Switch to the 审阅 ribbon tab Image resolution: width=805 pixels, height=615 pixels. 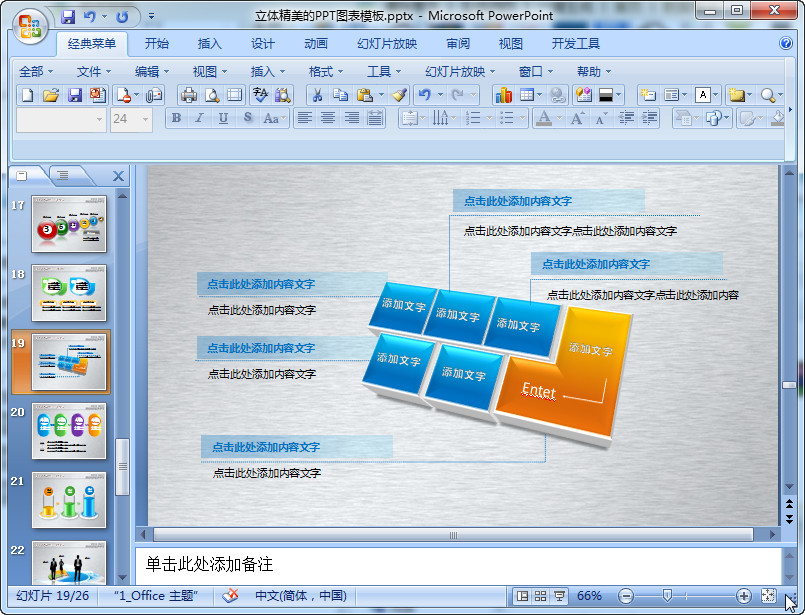pos(458,44)
